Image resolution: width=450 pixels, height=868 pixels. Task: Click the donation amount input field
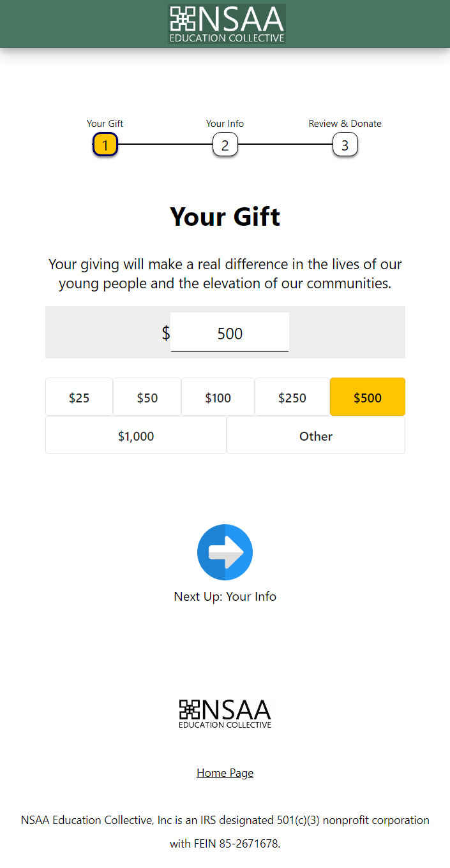[230, 333]
